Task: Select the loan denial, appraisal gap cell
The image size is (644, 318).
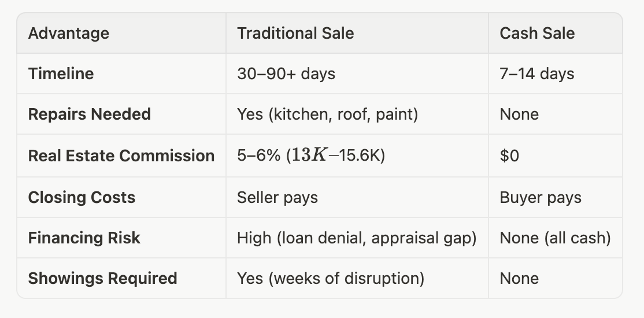Action: [357, 238]
